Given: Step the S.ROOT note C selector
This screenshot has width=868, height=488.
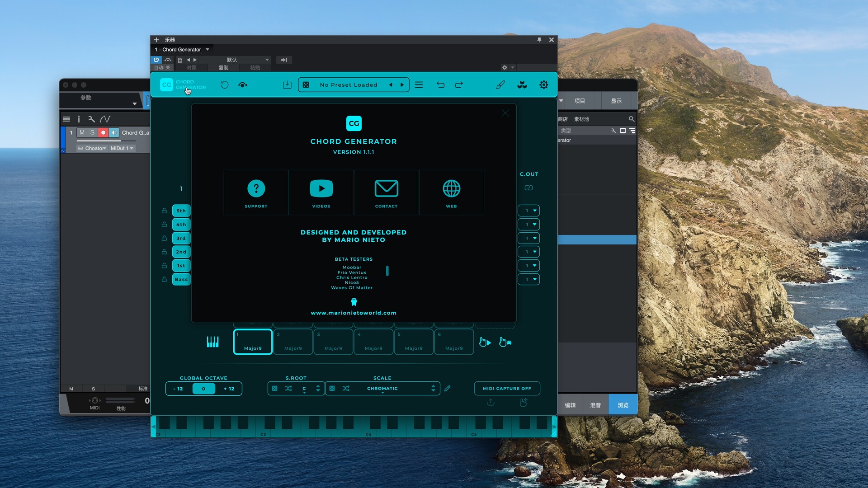Looking at the screenshot, I should (318, 389).
